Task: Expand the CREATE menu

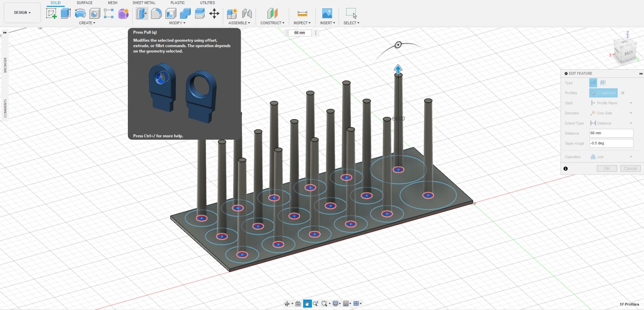Action: 87,23
